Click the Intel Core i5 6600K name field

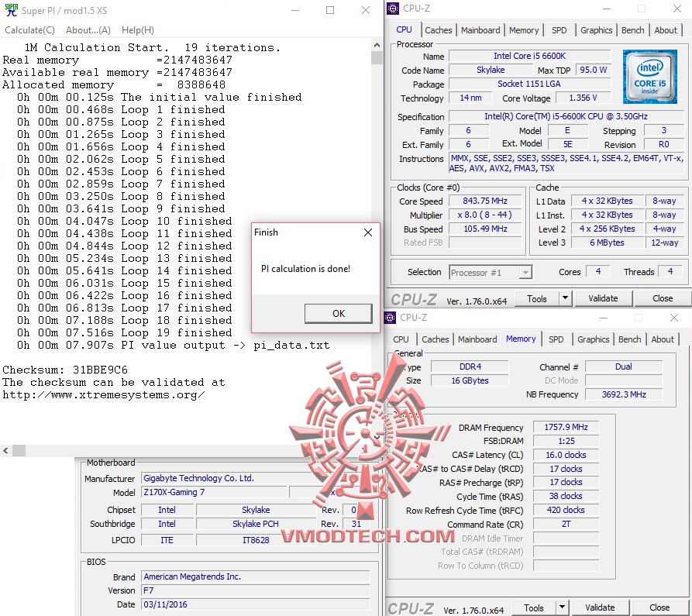pos(529,56)
